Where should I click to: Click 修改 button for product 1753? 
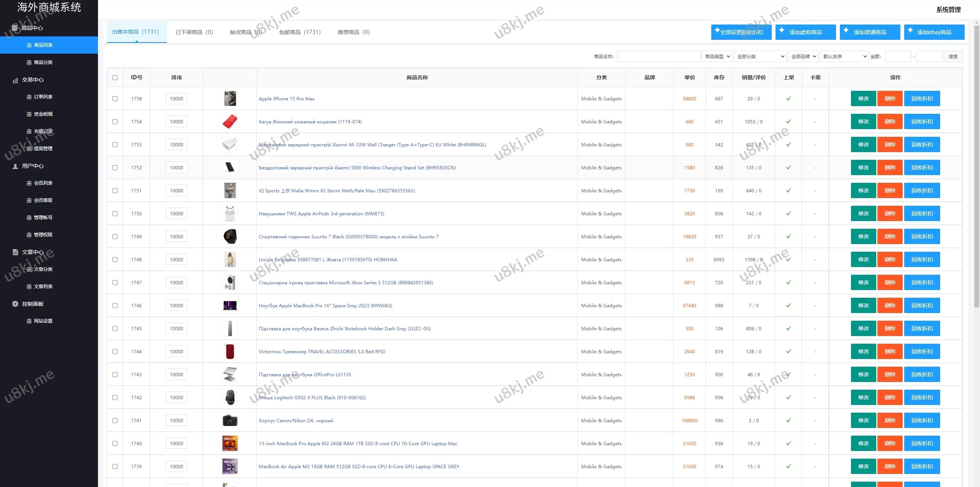pyautogui.click(x=863, y=145)
